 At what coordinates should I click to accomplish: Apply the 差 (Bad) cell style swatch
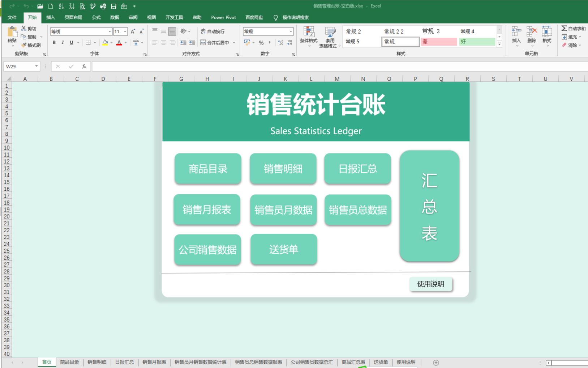(x=438, y=42)
